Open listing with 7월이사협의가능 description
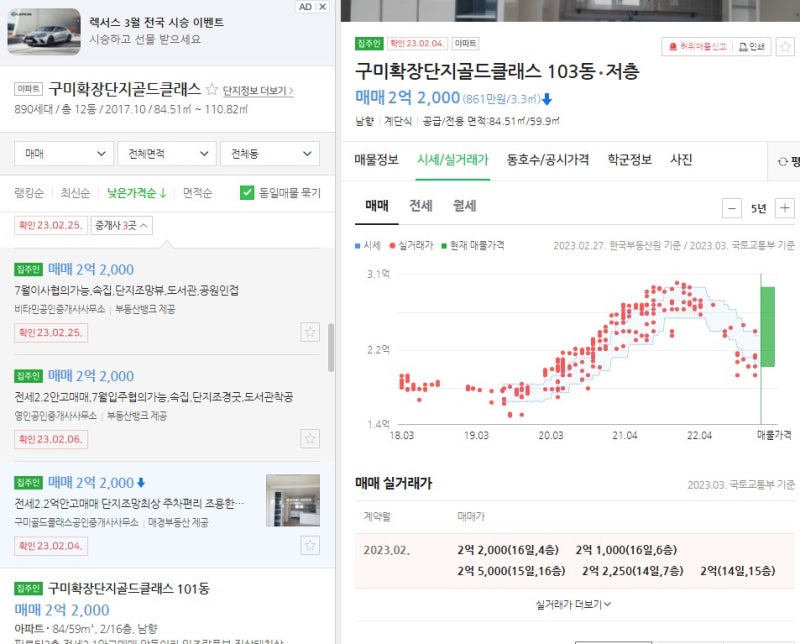Screen dimensions: 800x644 point(127,290)
